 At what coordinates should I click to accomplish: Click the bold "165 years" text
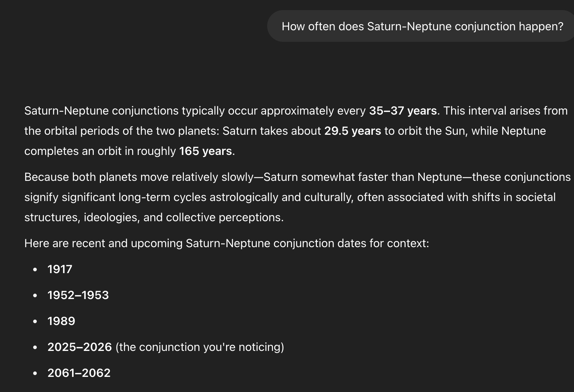coord(205,151)
